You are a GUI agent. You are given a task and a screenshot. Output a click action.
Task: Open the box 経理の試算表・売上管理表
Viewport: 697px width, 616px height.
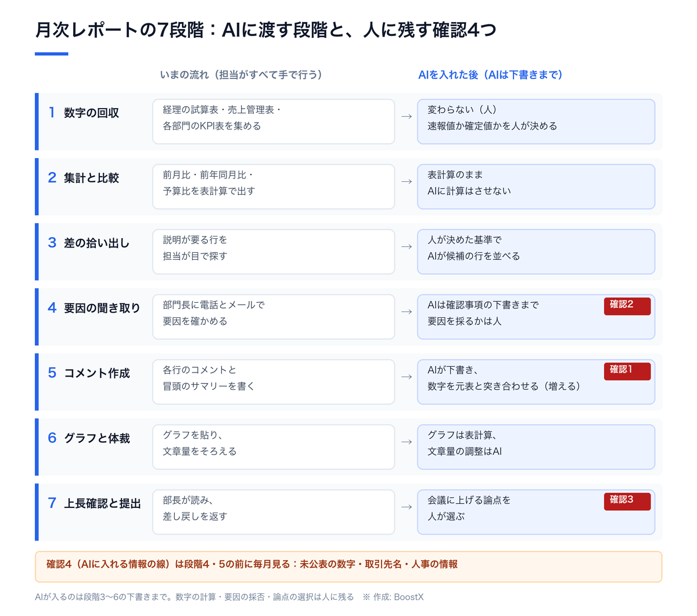pyautogui.click(x=274, y=121)
